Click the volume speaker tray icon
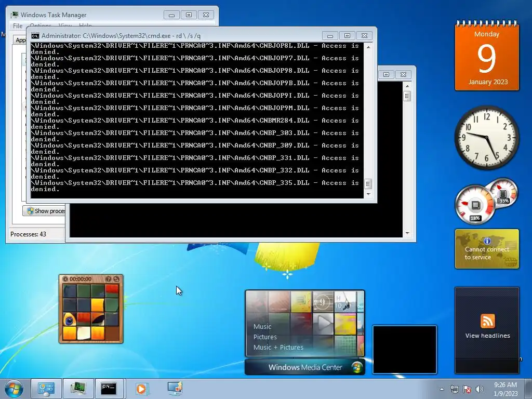The width and height of the screenshot is (532, 399). coord(480,389)
